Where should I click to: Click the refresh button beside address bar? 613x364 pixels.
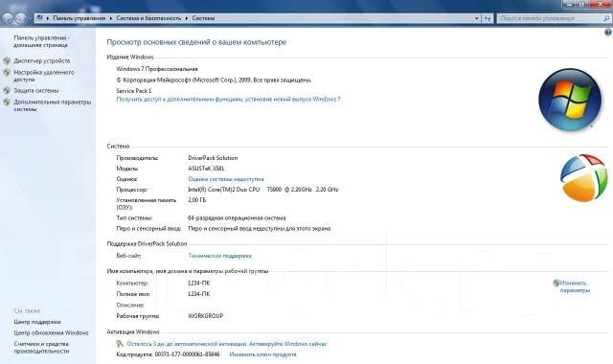(488, 18)
